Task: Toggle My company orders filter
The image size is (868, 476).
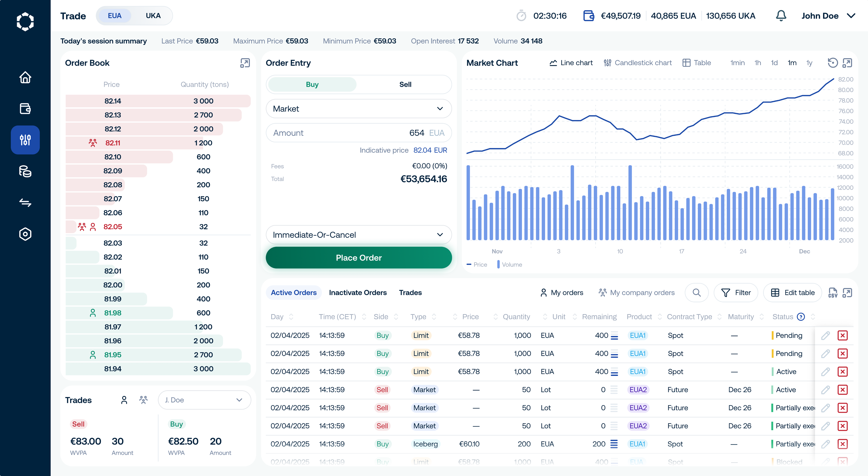Action: (636, 293)
